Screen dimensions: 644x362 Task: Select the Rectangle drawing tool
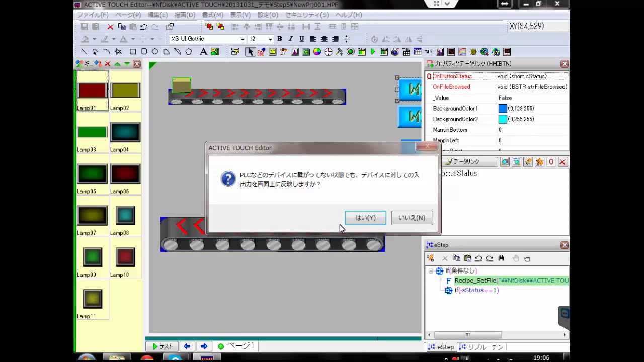(x=133, y=52)
